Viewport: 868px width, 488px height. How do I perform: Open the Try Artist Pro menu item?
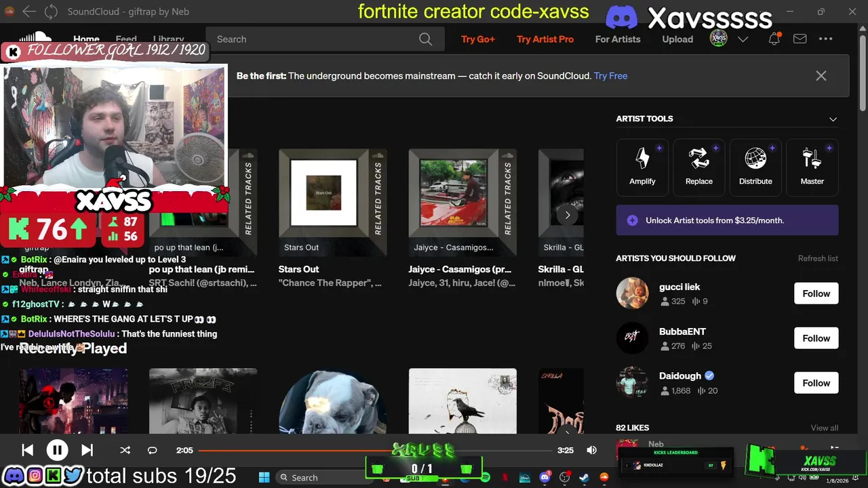coord(545,39)
